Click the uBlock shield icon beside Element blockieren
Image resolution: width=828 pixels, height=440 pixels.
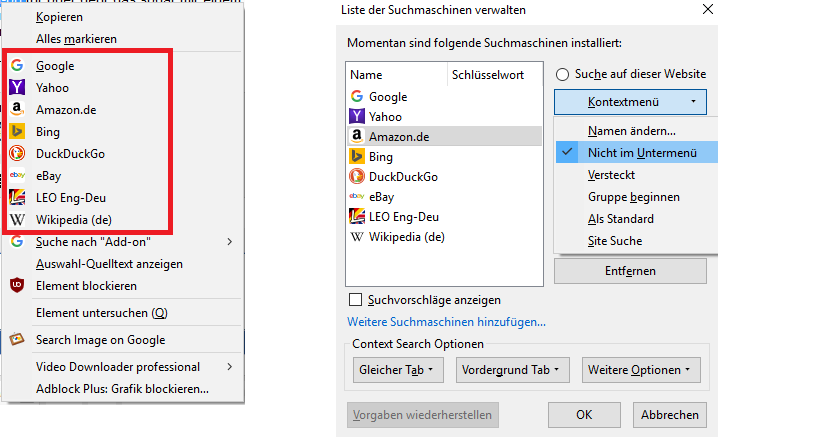coord(17,286)
